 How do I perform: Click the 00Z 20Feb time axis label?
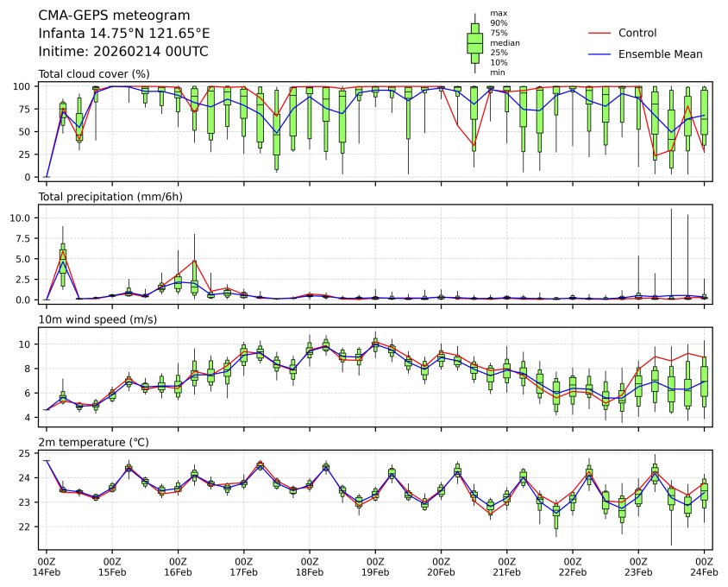click(x=441, y=566)
